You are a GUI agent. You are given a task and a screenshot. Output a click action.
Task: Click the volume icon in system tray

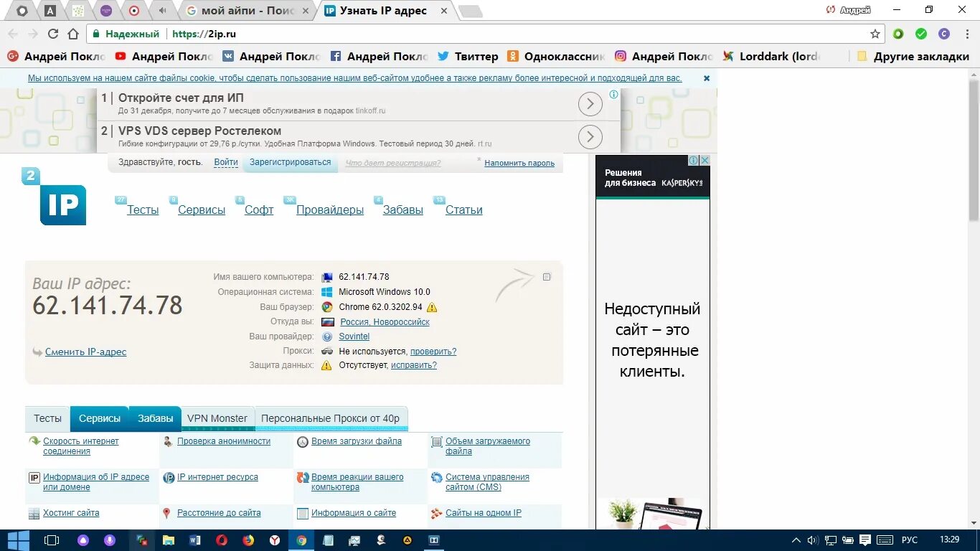point(813,540)
